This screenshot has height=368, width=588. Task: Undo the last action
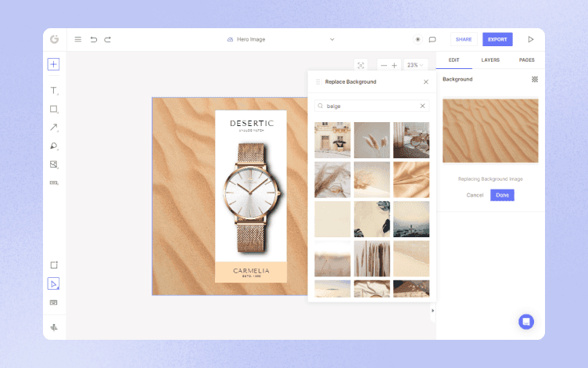(x=94, y=39)
